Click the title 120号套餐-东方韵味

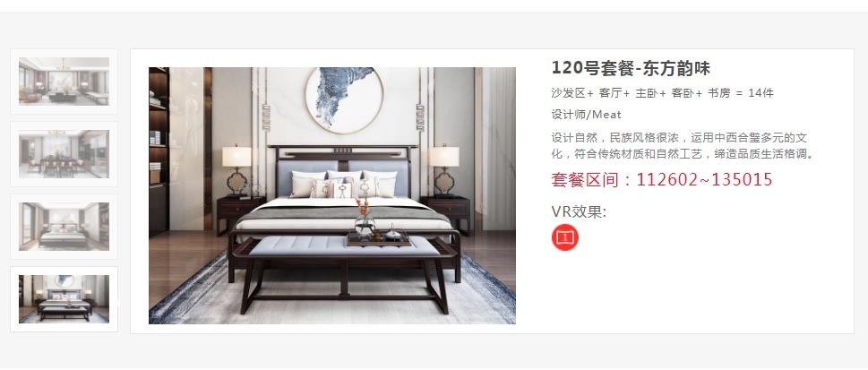pos(631,68)
